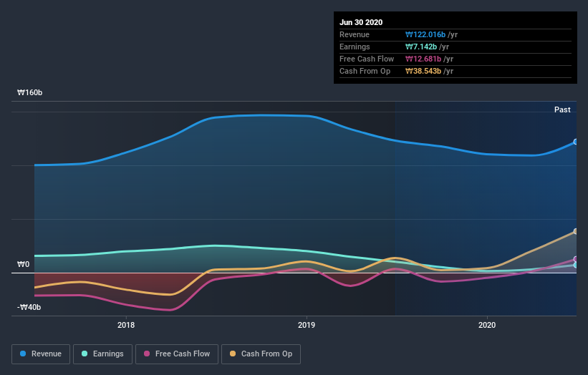Click the orange Cash From Op legend dot
The height and width of the screenshot is (375, 588).
click(233, 354)
